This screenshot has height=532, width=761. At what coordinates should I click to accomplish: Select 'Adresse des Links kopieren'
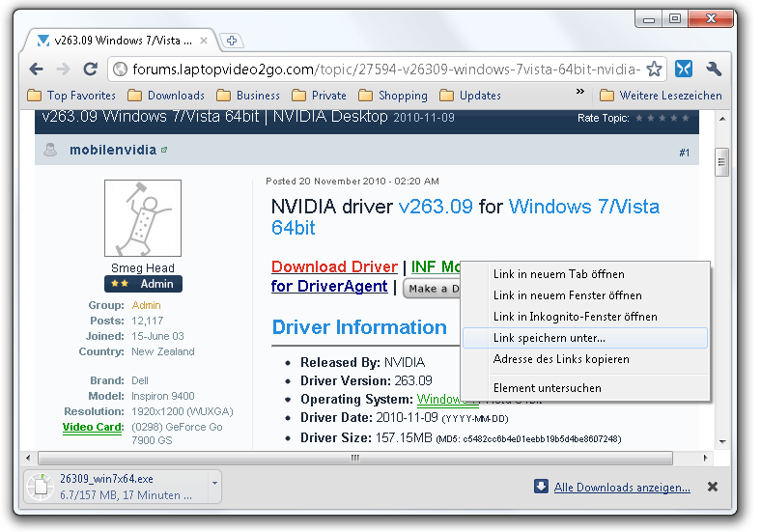coord(561,359)
